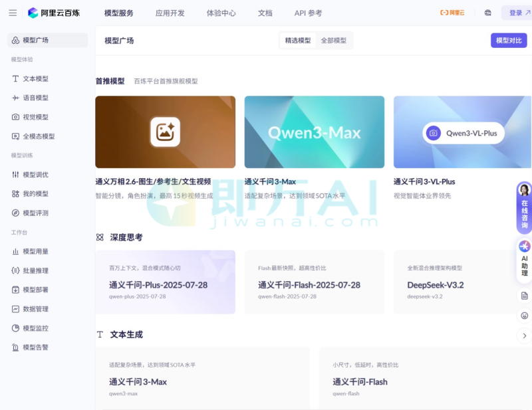
Task: Open the Qwen3-Max banner thumbnail
Action: [314, 132]
